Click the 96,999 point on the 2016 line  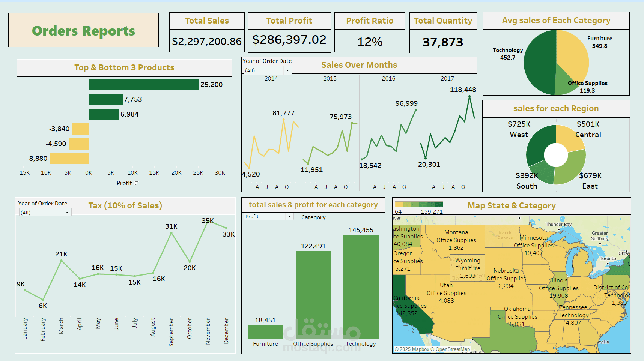415,110
